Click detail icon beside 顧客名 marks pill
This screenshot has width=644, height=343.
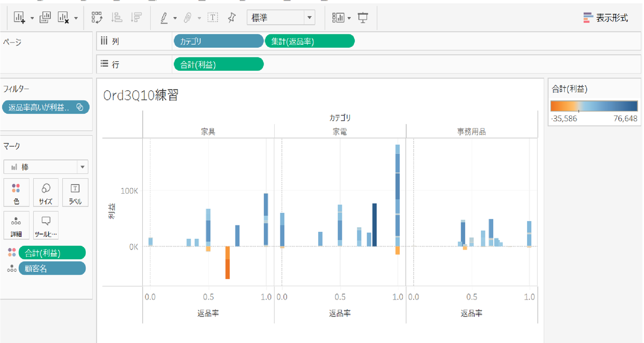tap(12, 269)
